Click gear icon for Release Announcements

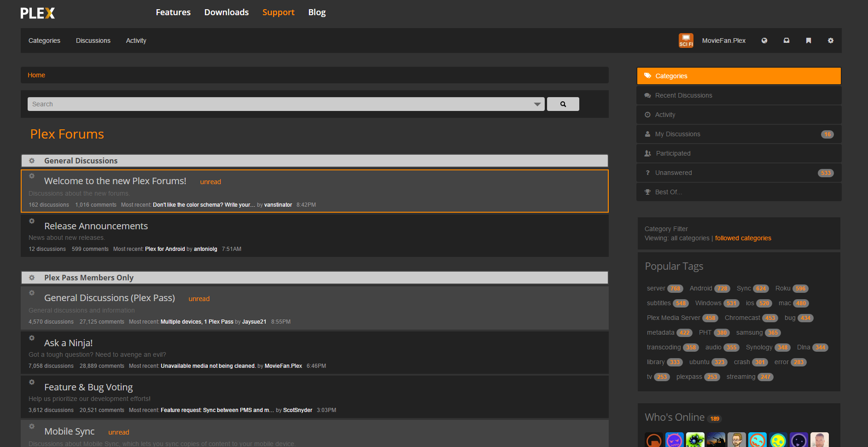coord(32,221)
